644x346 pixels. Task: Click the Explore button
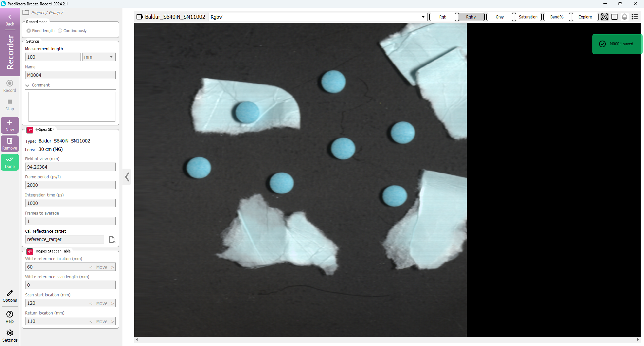tap(585, 17)
